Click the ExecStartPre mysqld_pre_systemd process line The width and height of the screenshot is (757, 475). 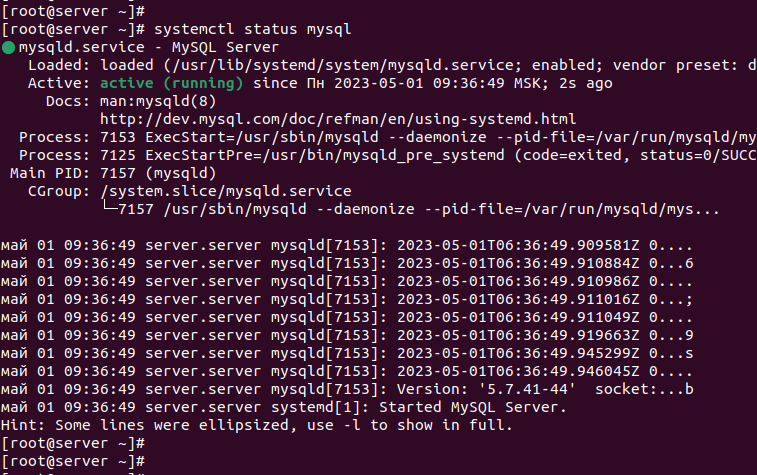click(x=388, y=155)
